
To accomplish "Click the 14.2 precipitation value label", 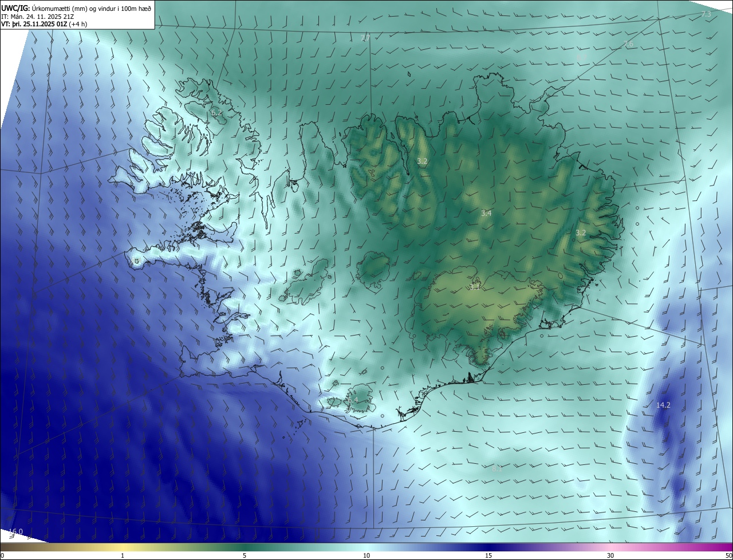I will point(663,405).
